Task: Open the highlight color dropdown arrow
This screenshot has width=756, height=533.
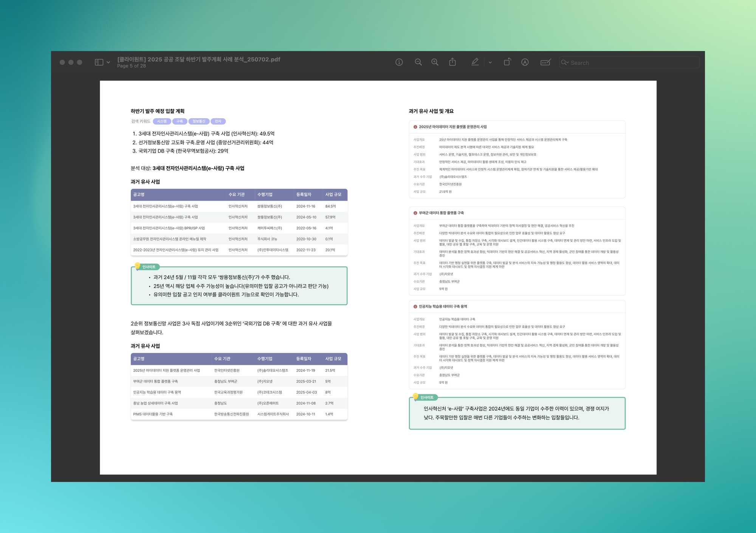Action: [x=490, y=63]
